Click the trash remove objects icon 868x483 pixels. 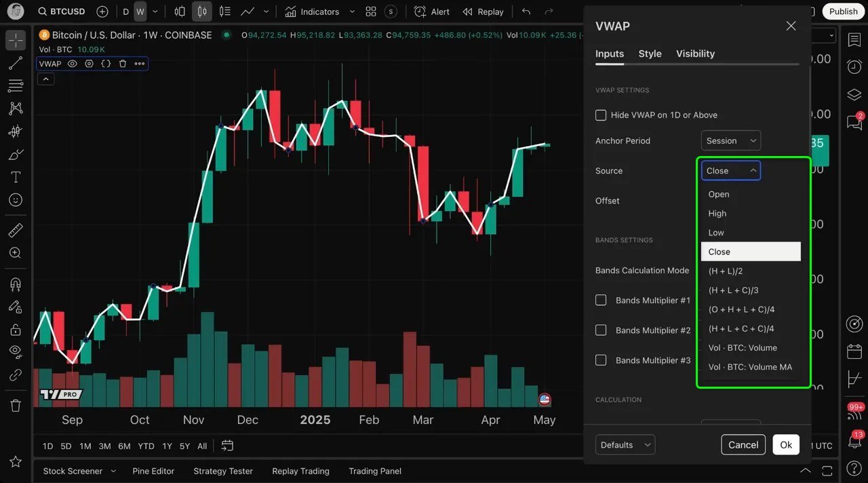tap(16, 406)
